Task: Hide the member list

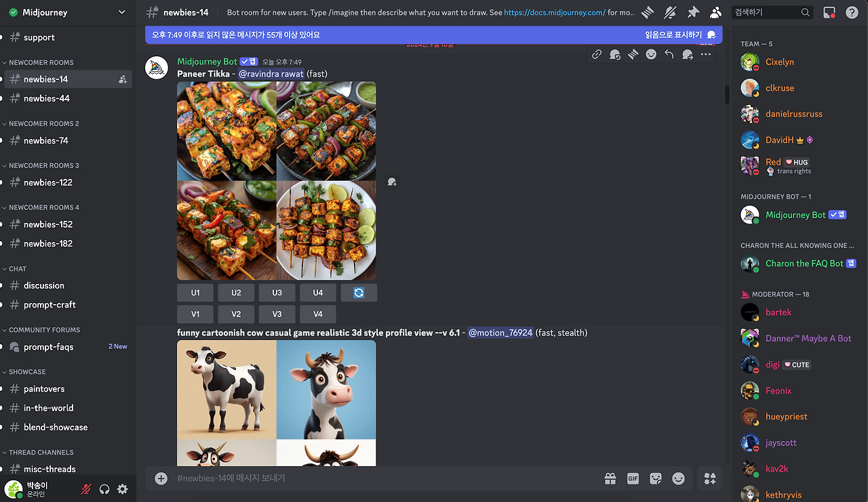Action: pyautogui.click(x=715, y=12)
